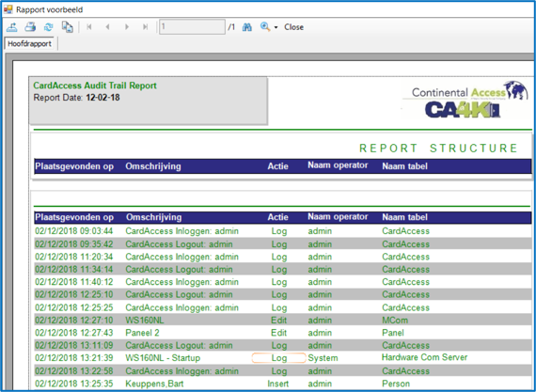The image size is (536, 392).
Task: Open Find text binoculars icon
Action: (246, 26)
